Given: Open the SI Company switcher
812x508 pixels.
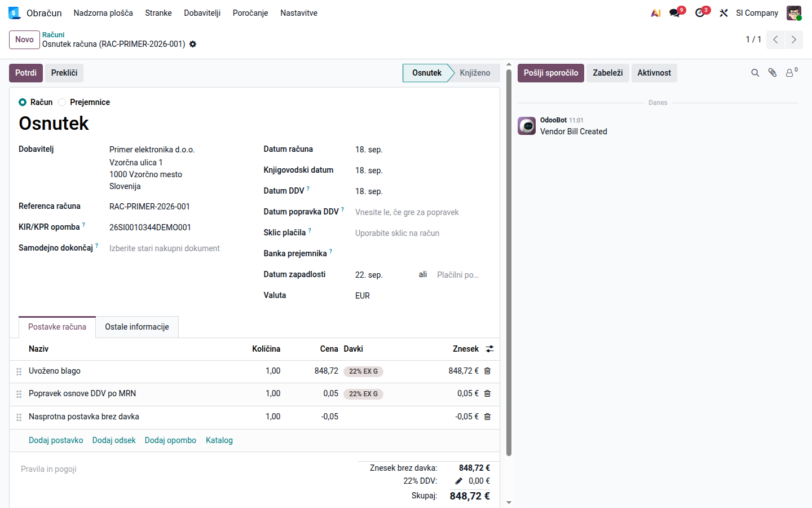Looking at the screenshot, I should pos(757,13).
